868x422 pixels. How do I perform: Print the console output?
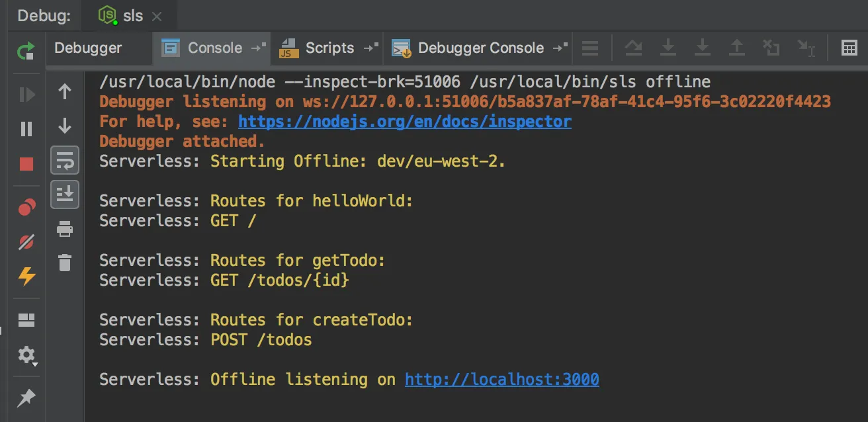[65, 230]
